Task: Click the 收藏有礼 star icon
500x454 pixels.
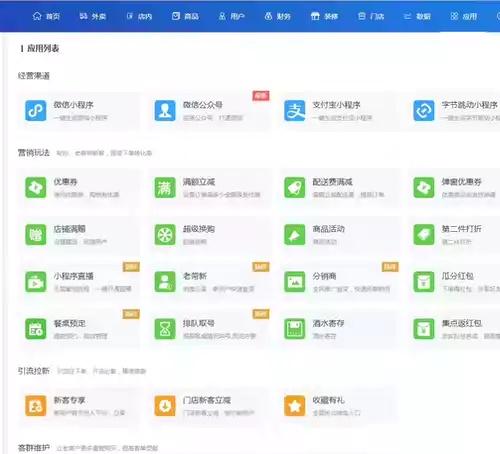Action: [x=295, y=406]
